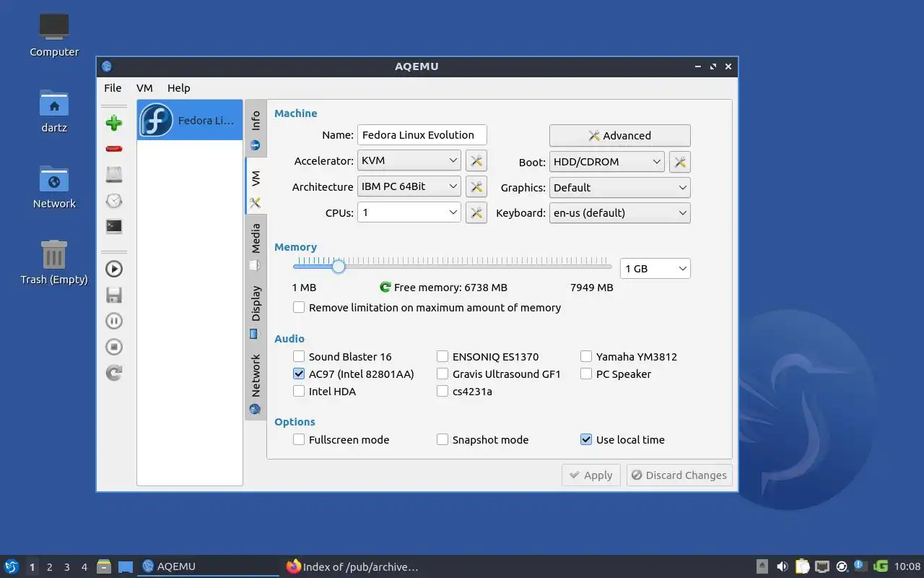Screen dimensions: 924x578
Task: Switch to the Info tab
Action: tap(256, 128)
